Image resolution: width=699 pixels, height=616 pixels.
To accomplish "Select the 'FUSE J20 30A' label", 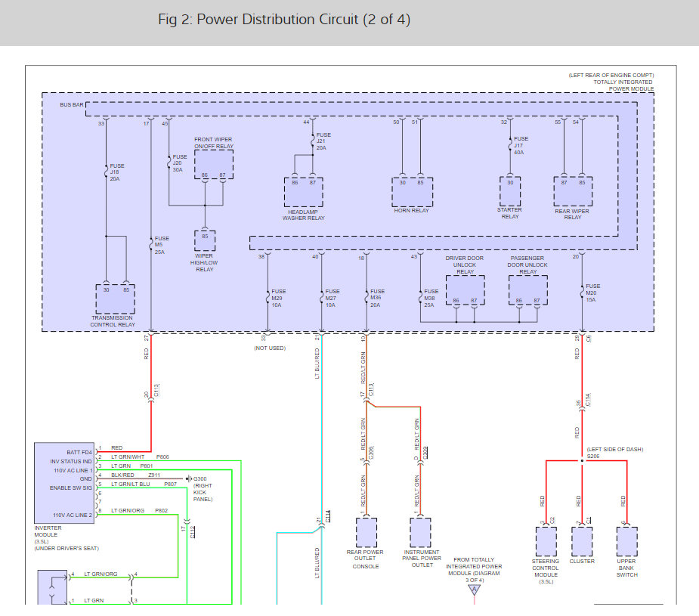I will tap(180, 163).
